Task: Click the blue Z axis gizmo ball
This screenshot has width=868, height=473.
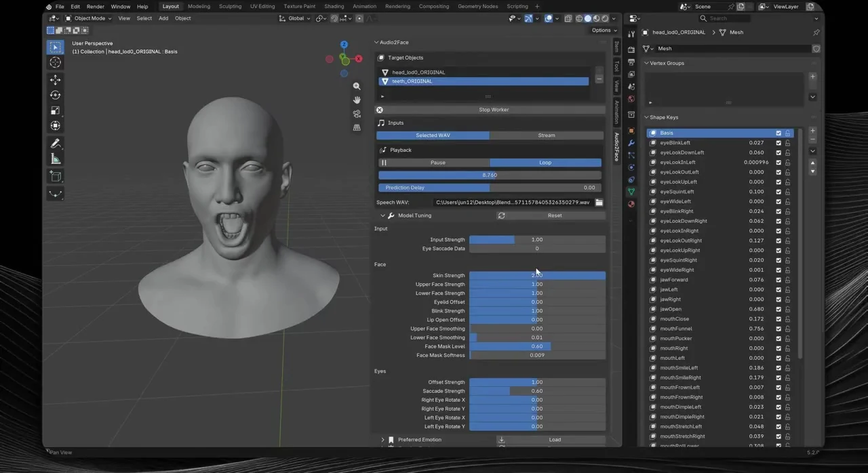Action: tap(344, 45)
